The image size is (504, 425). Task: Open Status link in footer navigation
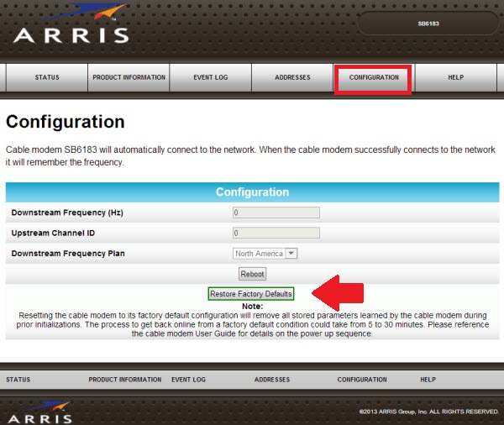(18, 380)
